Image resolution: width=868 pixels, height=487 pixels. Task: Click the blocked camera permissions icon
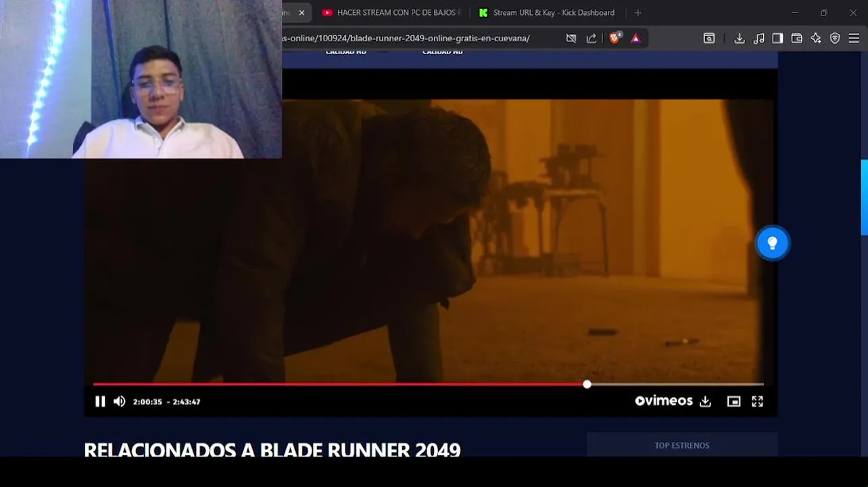click(x=571, y=39)
